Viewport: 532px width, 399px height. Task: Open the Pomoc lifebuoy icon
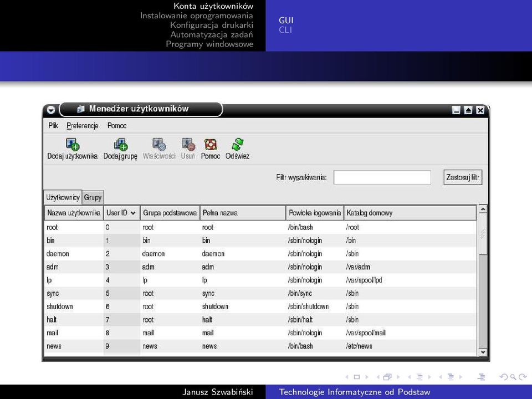tap(211, 144)
